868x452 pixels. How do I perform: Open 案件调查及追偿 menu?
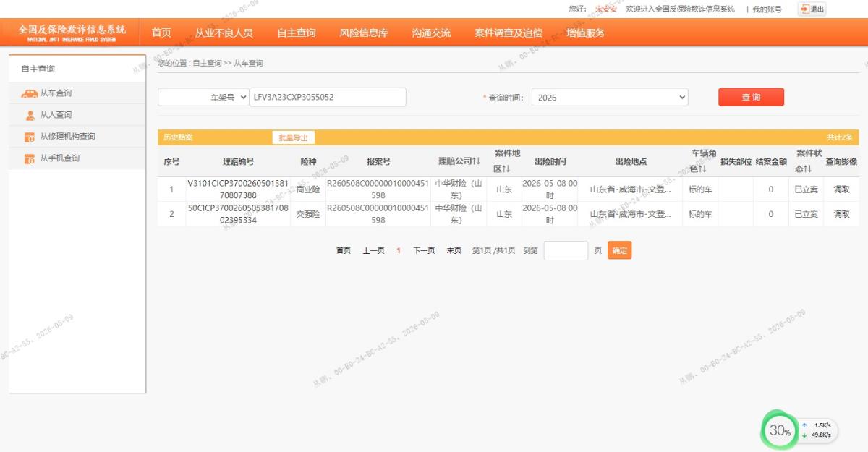pyautogui.click(x=509, y=33)
